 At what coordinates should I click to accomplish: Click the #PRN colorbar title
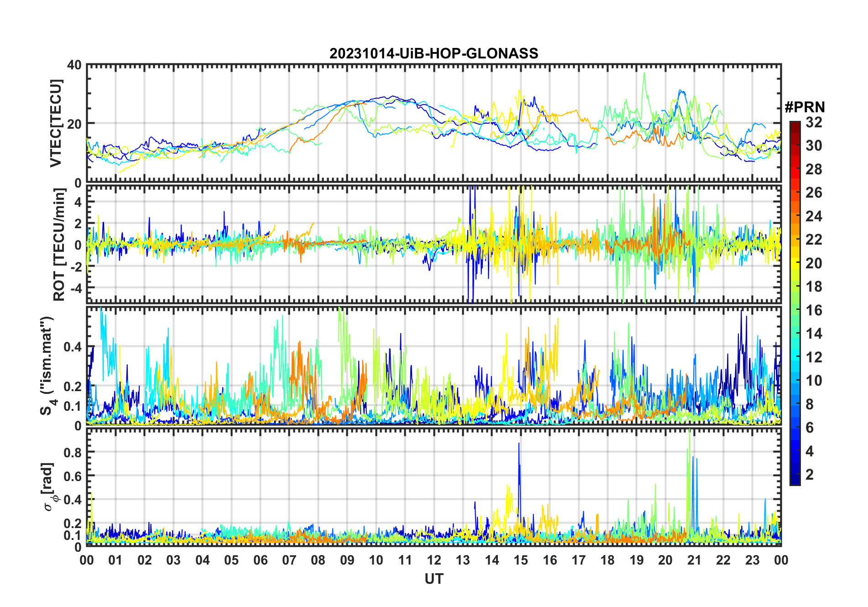click(805, 107)
